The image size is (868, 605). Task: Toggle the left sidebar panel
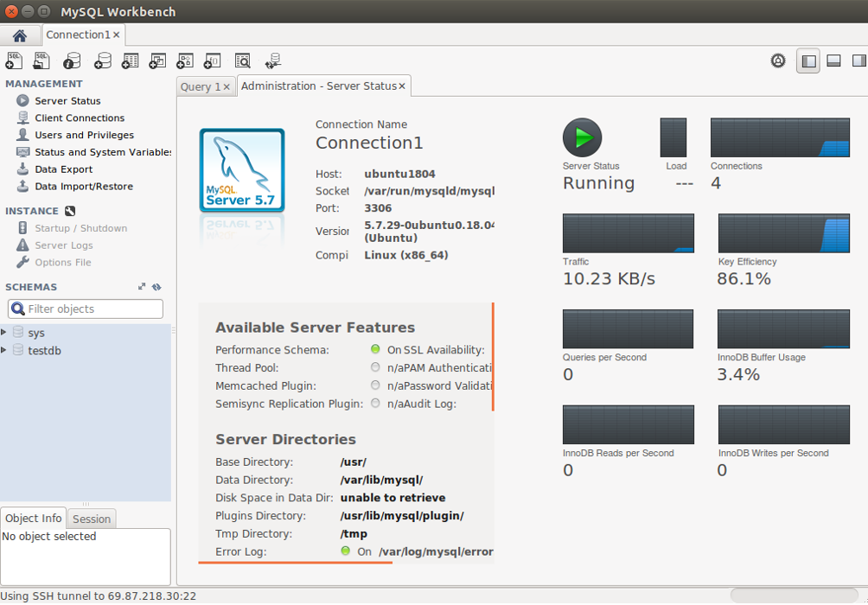click(x=808, y=60)
